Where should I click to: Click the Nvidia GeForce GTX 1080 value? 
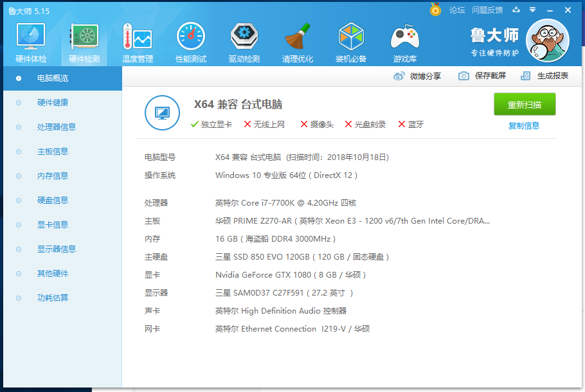coord(291,275)
